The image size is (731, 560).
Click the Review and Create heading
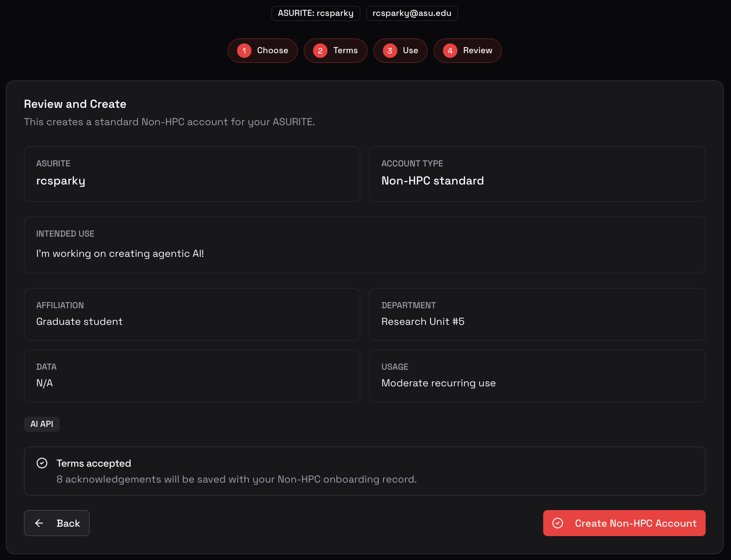[75, 104]
